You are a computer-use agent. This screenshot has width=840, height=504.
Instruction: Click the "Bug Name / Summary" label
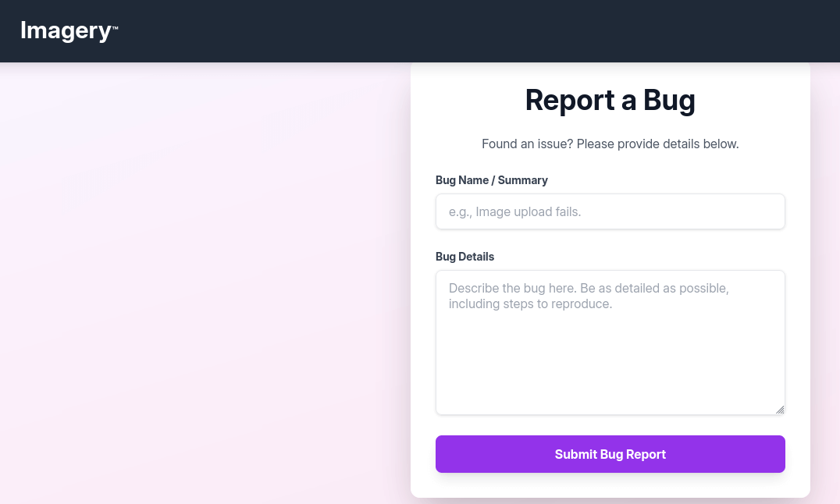pos(491,180)
